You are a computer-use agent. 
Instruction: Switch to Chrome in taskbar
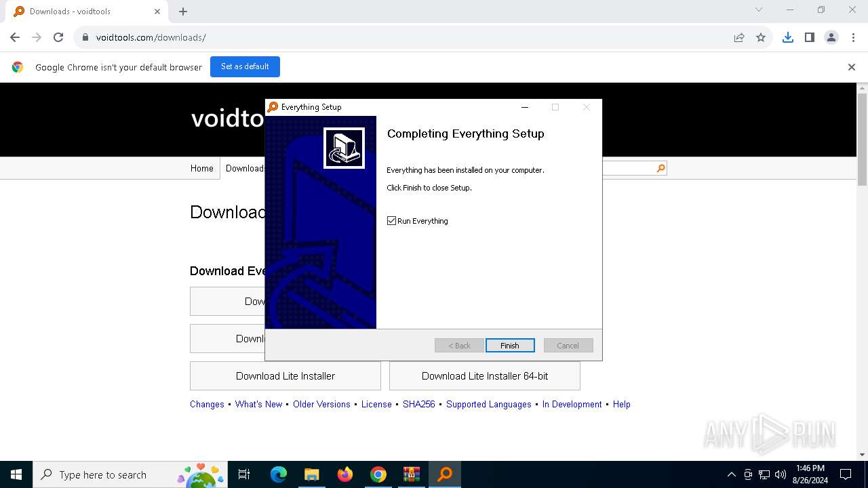[x=378, y=474]
